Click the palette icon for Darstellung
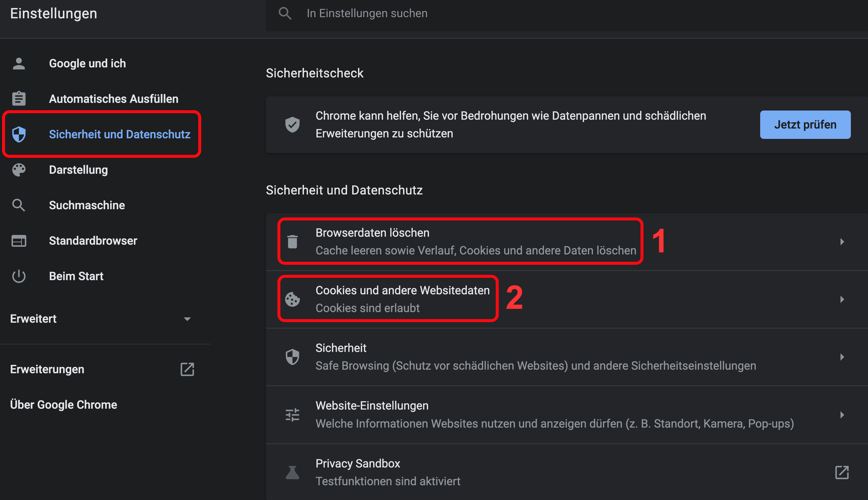Screen dimensions: 868x500 pyautogui.click(x=19, y=170)
